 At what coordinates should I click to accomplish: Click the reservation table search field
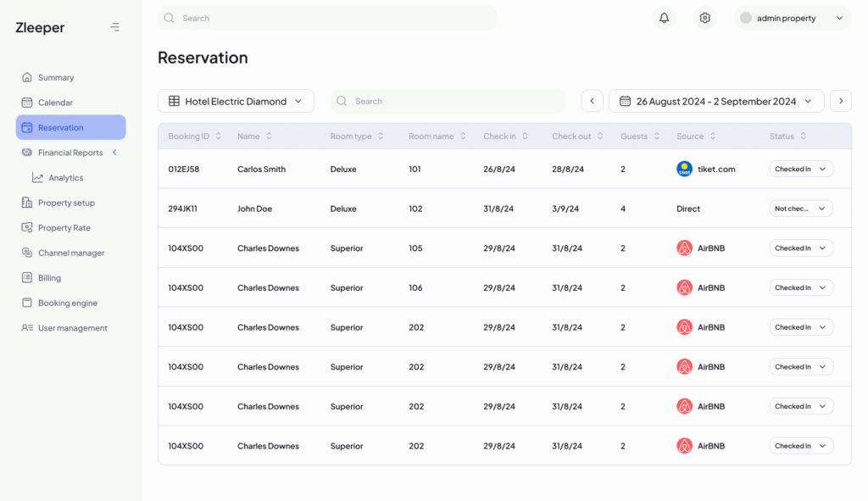pos(448,101)
